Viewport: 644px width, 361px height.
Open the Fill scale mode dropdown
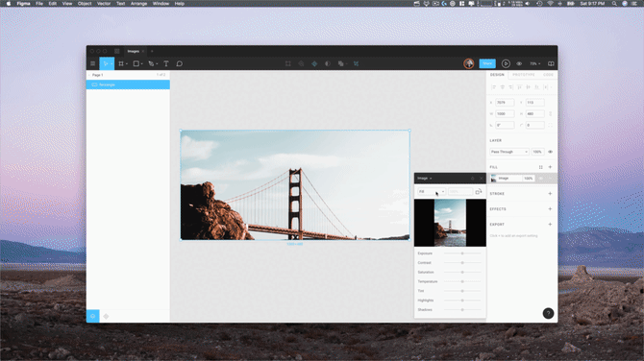click(432, 192)
